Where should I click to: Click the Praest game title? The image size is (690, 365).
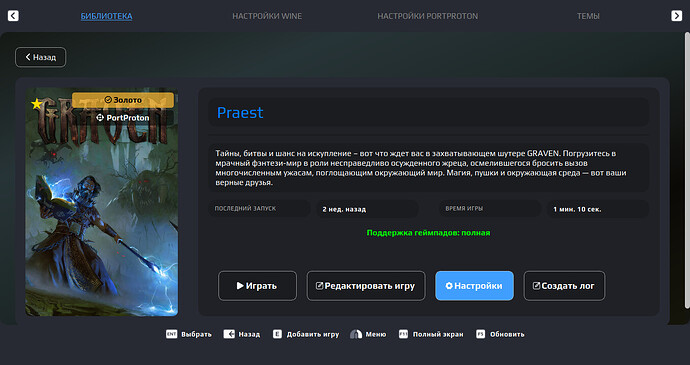point(240,113)
